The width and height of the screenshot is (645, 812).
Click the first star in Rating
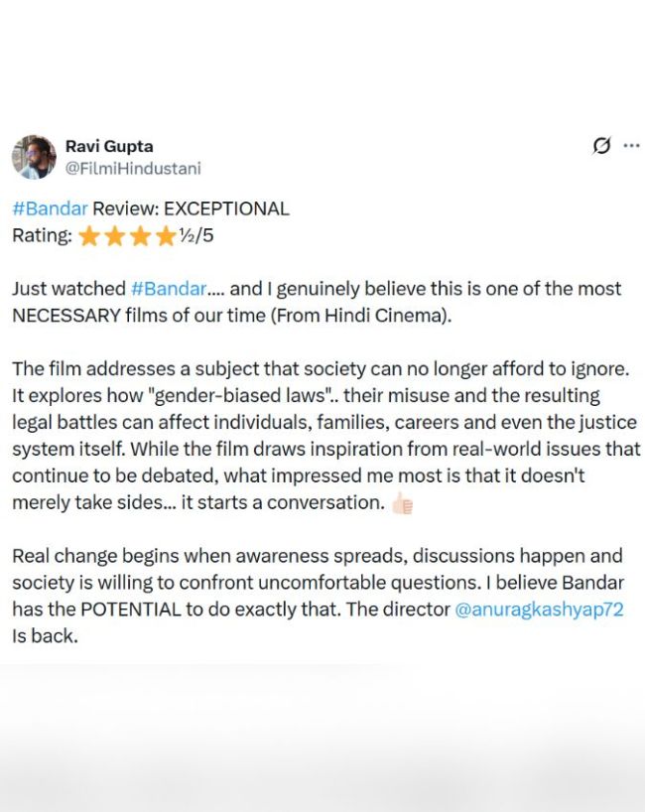pyautogui.click(x=89, y=236)
